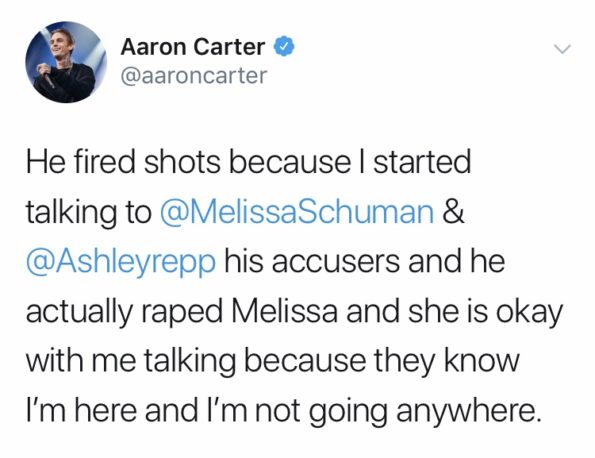Follow the @Ashleyrepp mention link

click(x=121, y=262)
